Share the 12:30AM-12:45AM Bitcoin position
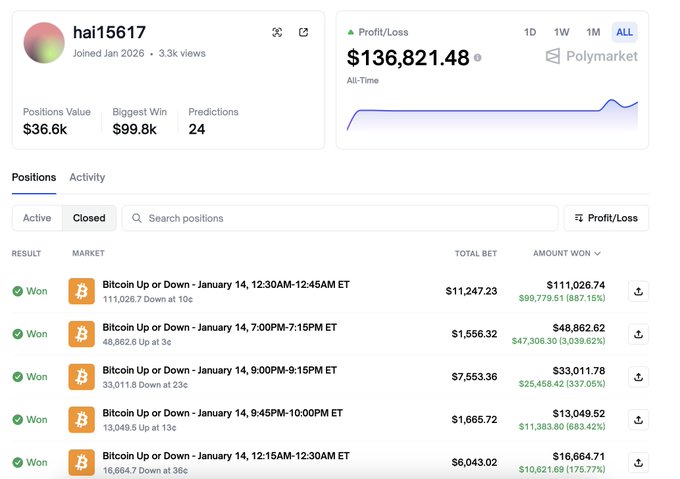This screenshot has height=479, width=680. pyautogui.click(x=638, y=291)
